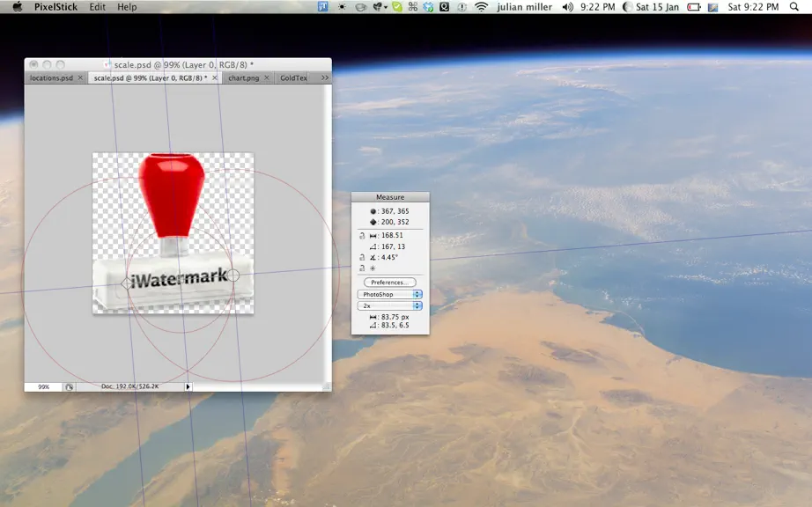Click the distance icon beside 168.51
812x507 pixels.
373,235
